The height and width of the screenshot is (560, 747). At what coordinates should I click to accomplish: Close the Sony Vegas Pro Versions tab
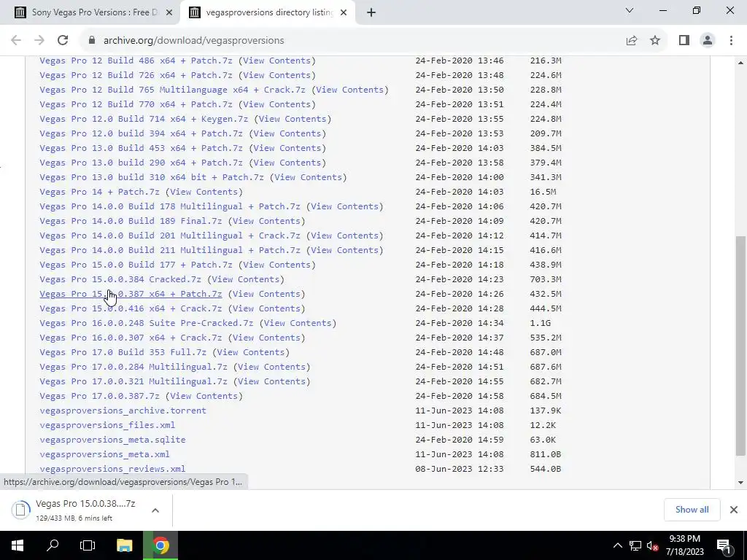tap(169, 12)
